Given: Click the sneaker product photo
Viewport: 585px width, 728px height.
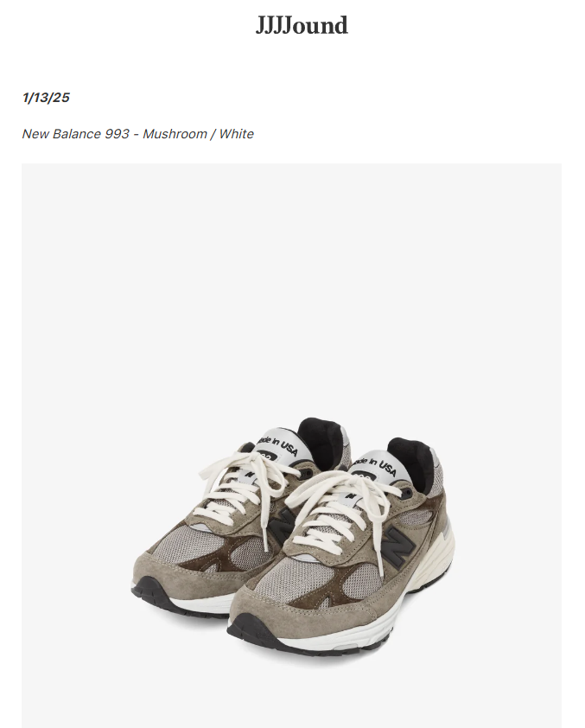Looking at the screenshot, I should (291, 445).
